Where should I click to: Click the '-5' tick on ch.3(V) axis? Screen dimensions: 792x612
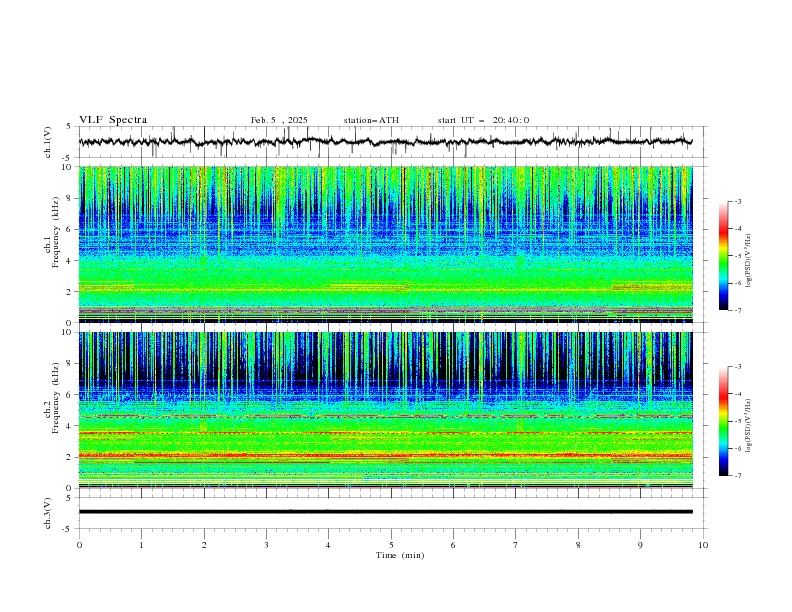[x=67, y=529]
